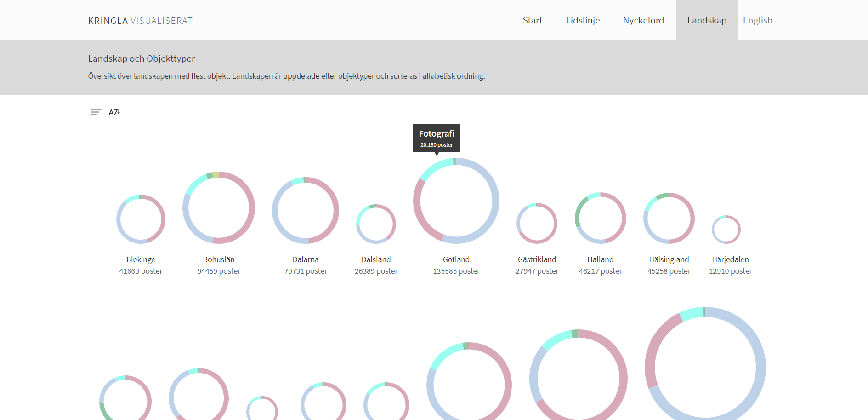Go to the Tidslinje tab
This screenshot has width=868, height=420.
582,20
